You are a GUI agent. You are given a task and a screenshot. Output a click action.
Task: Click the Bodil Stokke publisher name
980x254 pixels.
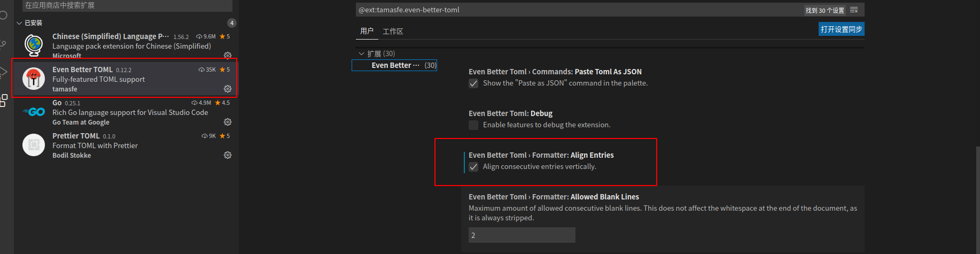point(72,156)
